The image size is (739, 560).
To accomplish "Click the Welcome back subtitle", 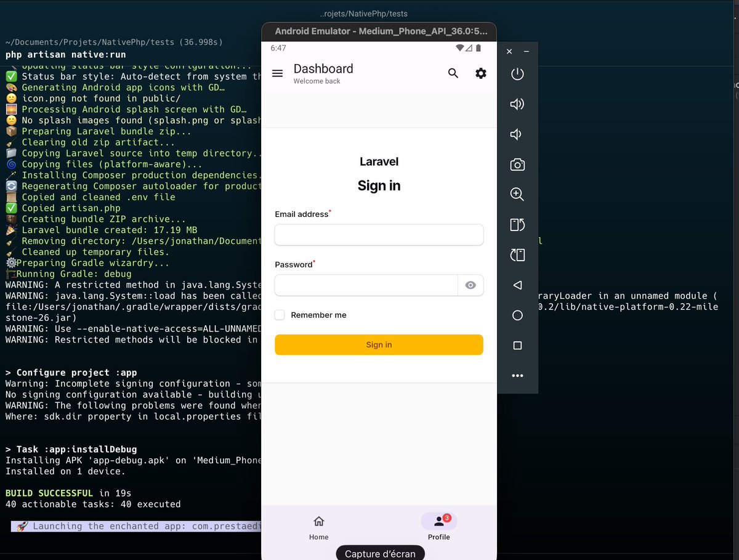I will pyautogui.click(x=317, y=81).
